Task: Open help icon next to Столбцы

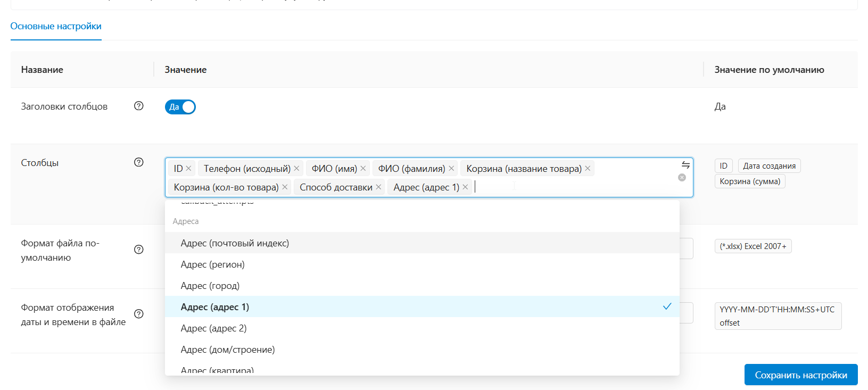Action: (x=139, y=162)
